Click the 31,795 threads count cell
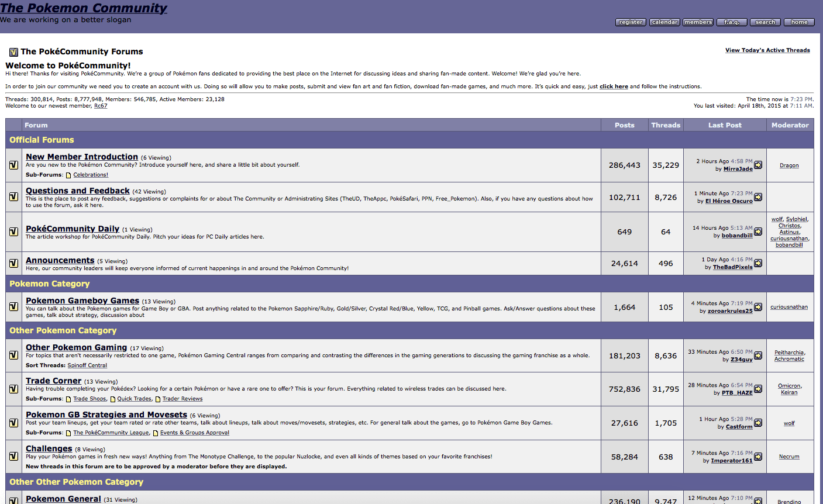 pyautogui.click(x=666, y=389)
